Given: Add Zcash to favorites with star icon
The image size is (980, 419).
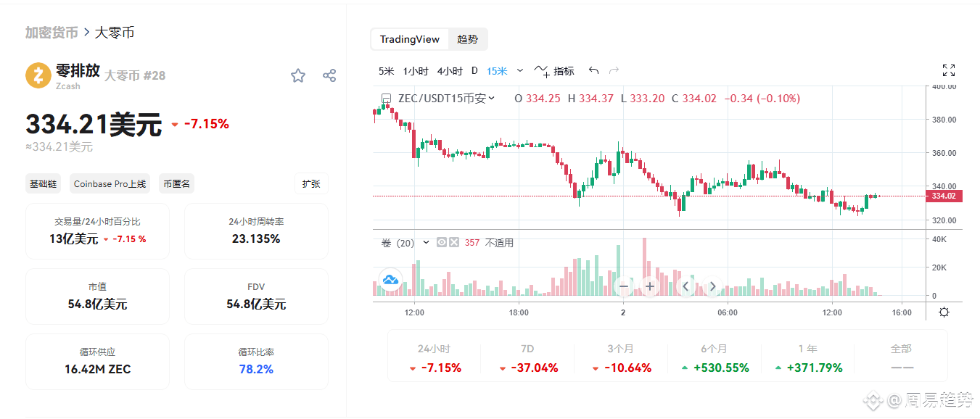Looking at the screenshot, I should pyautogui.click(x=298, y=75).
